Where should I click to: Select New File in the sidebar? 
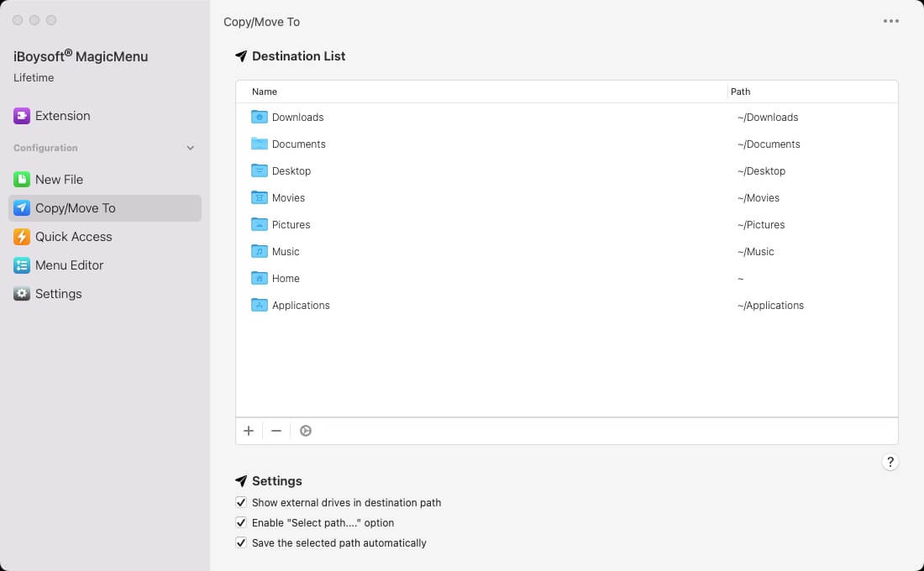59,180
